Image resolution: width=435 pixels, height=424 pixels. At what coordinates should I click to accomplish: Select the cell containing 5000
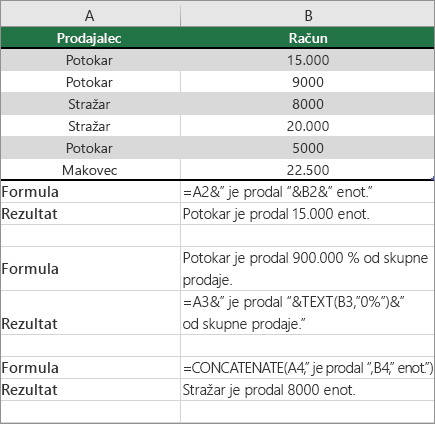(307, 148)
